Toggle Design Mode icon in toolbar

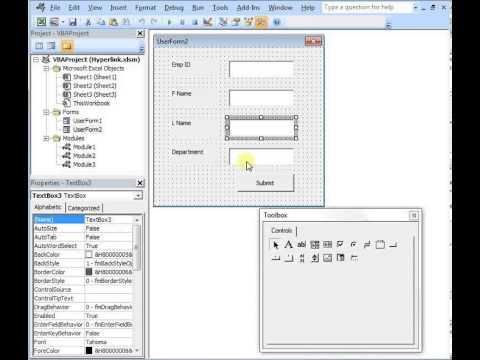coord(208,22)
